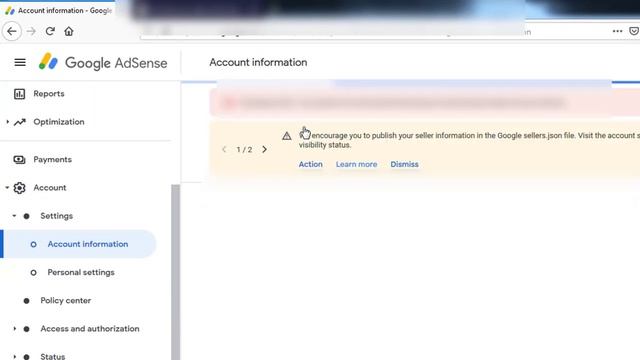Open Reports in the sidebar
The height and width of the screenshot is (360, 640).
[x=49, y=94]
